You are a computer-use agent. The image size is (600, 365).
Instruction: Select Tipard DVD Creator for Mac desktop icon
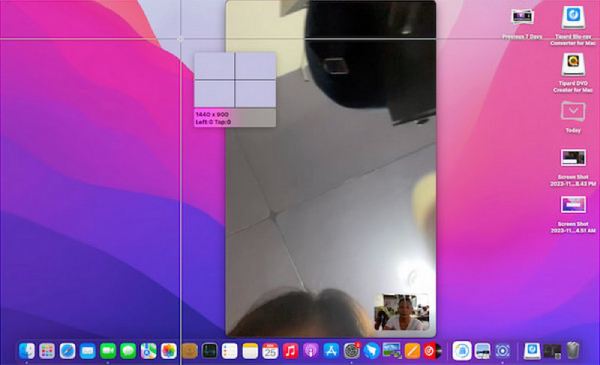[x=573, y=73]
